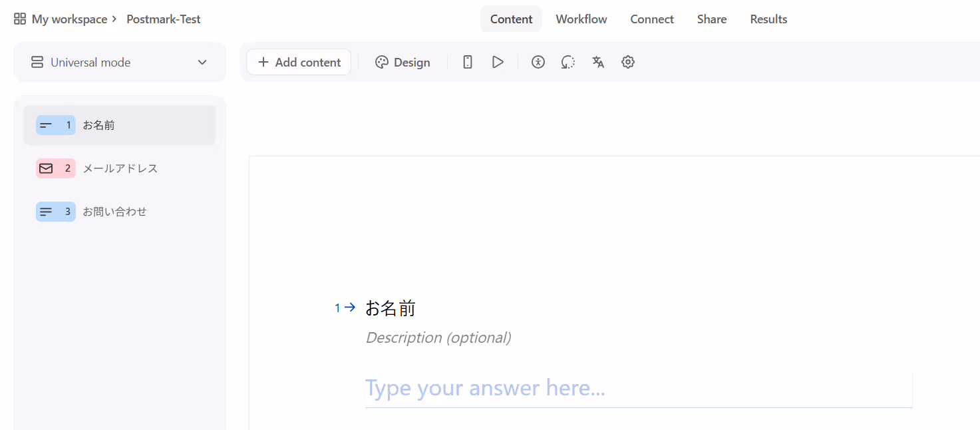Click the play preview icon
Viewport: 980px width, 430px height.
point(498,62)
